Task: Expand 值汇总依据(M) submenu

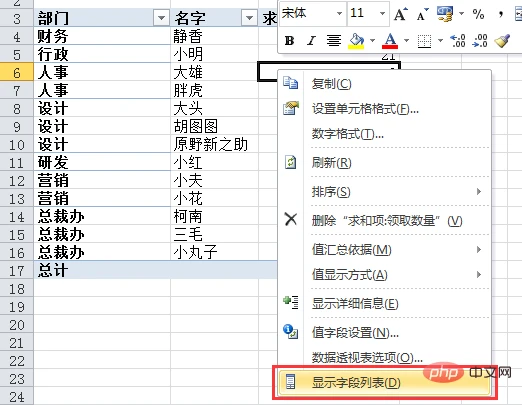Action: coord(385,250)
